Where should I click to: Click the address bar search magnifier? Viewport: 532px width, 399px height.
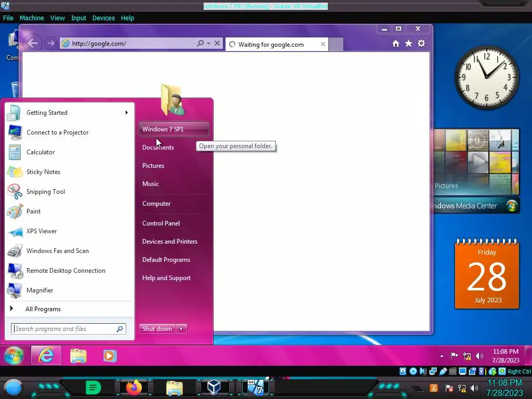pyautogui.click(x=201, y=43)
